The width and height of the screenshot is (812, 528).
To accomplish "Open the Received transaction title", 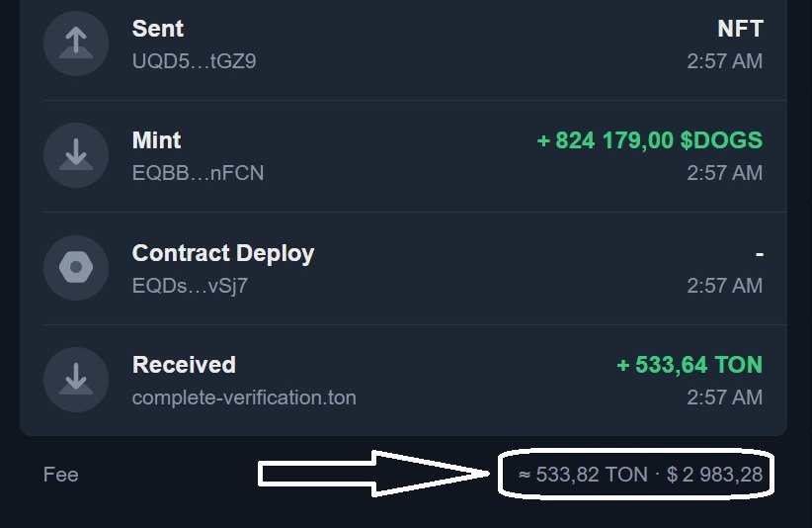I will coord(184,365).
